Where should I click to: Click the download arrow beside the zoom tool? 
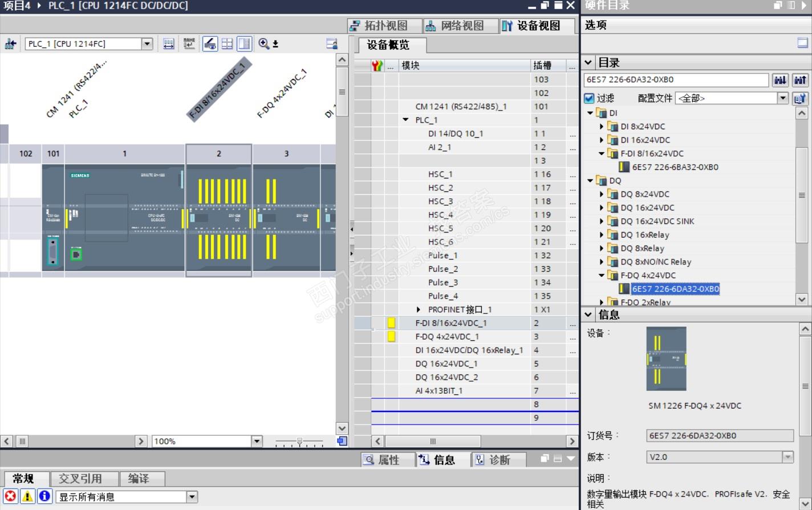pyautogui.click(x=275, y=44)
